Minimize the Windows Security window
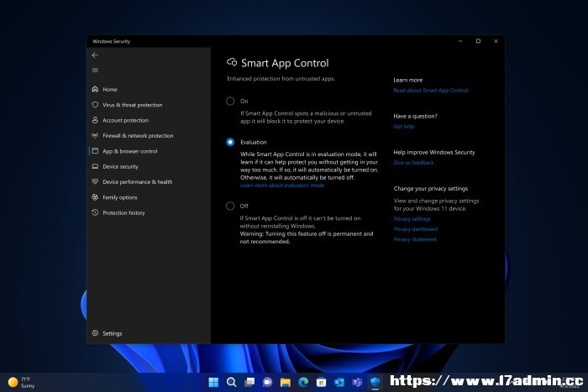 pos(460,41)
